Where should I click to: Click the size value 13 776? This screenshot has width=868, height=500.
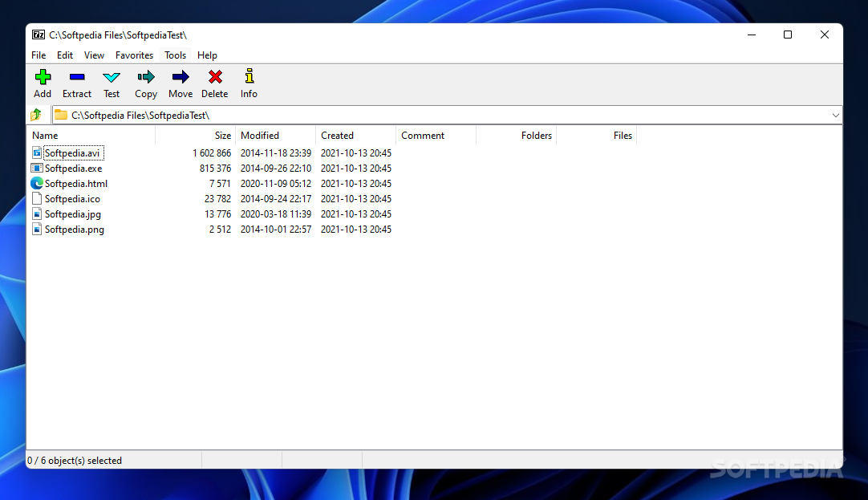click(x=217, y=213)
